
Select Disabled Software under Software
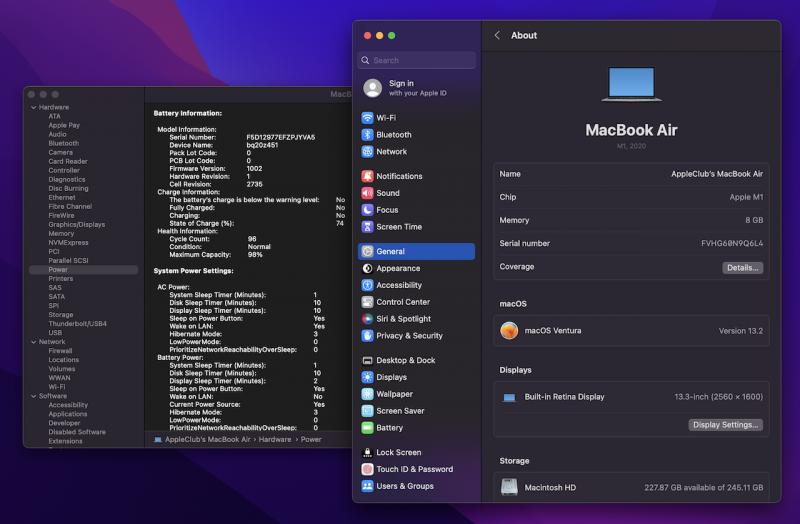(77, 432)
